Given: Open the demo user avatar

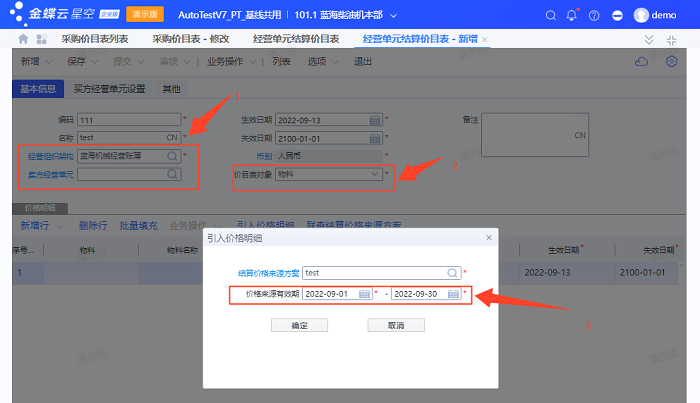Looking at the screenshot, I should [x=641, y=15].
